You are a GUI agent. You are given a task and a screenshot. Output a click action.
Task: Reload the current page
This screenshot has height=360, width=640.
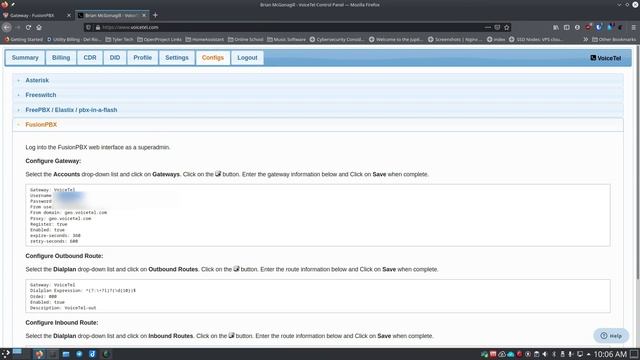[28, 27]
